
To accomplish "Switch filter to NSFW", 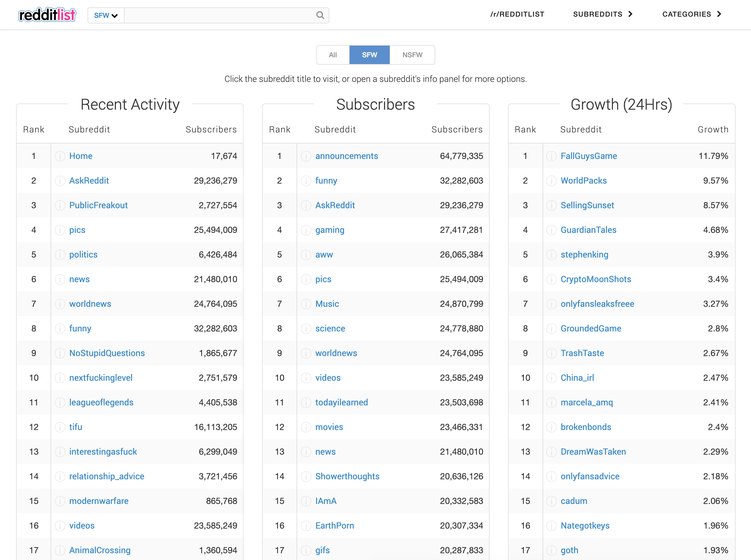I will click(x=412, y=55).
